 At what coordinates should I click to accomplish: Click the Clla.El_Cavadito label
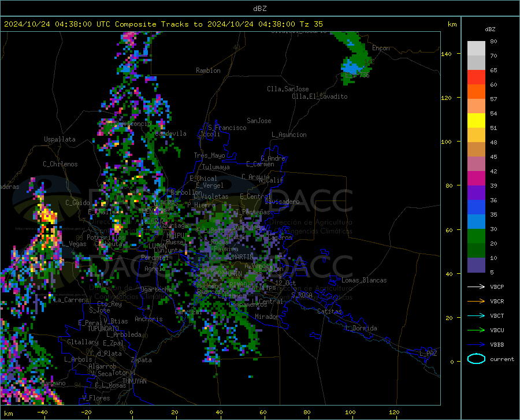click(320, 96)
